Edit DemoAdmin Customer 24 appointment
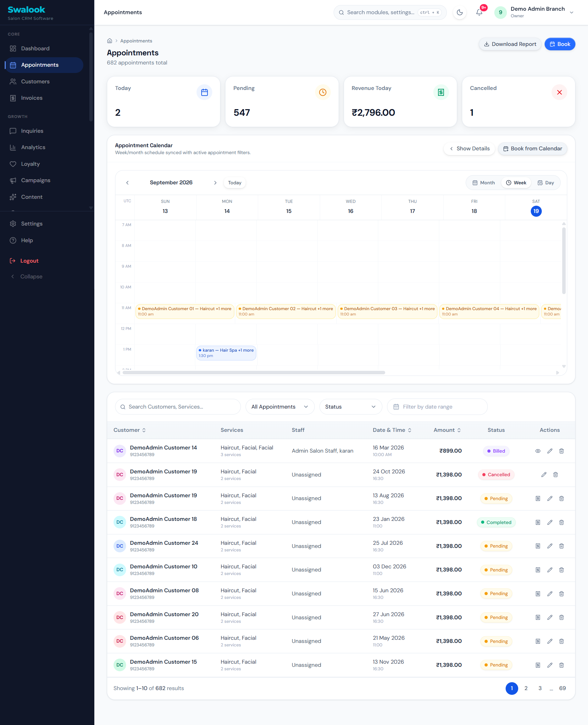Image resolution: width=588 pixels, height=725 pixels. coord(549,546)
